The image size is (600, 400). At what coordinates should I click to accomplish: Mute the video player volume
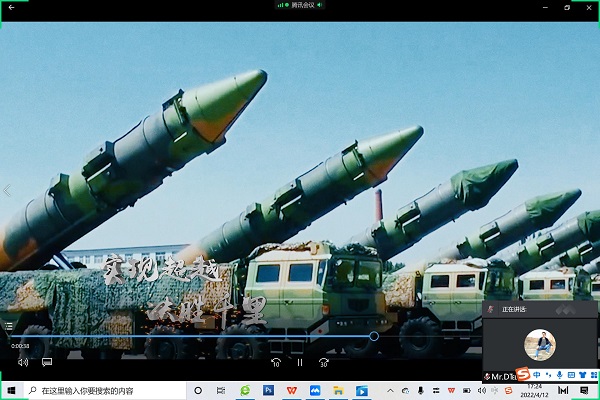point(23,362)
